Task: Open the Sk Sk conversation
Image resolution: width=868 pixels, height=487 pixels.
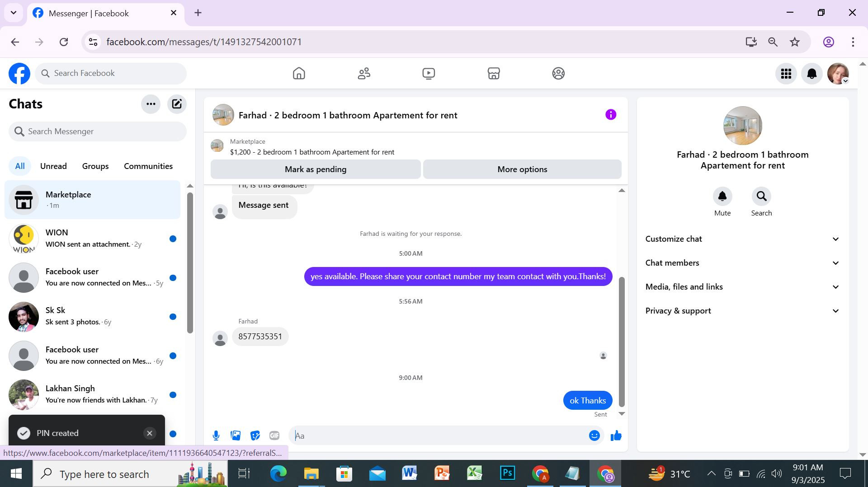Action: click(92, 316)
